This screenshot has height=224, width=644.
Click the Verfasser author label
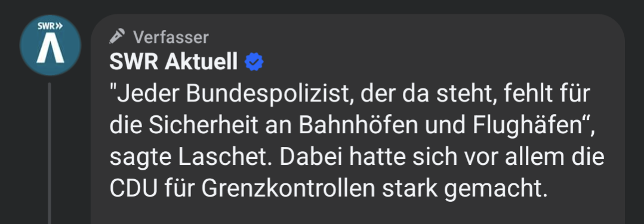tap(171, 38)
